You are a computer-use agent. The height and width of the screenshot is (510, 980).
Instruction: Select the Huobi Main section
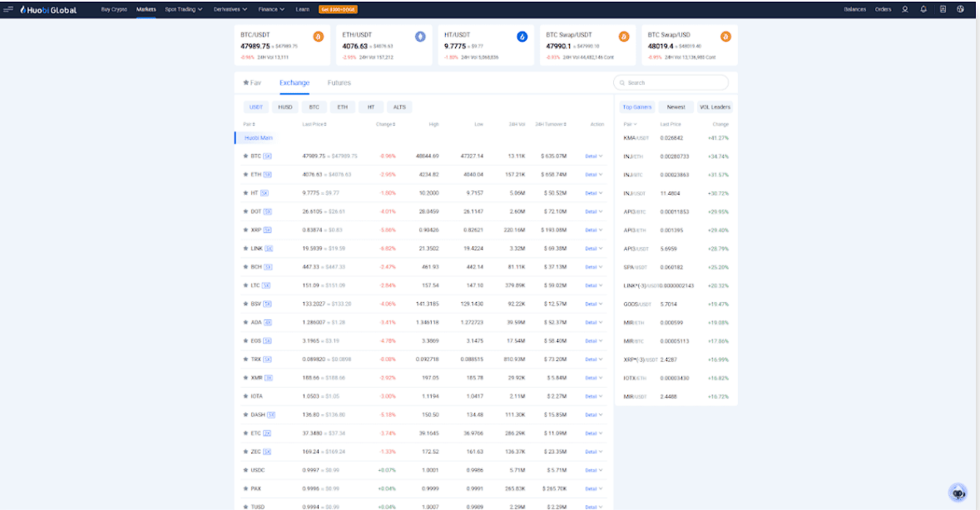click(x=259, y=138)
